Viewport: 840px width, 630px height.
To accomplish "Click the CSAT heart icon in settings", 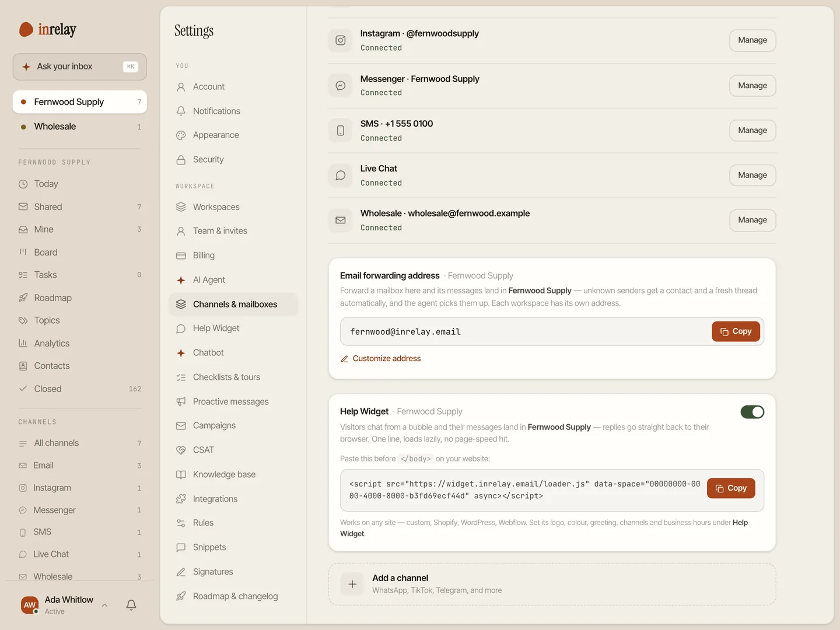I will click(x=181, y=450).
